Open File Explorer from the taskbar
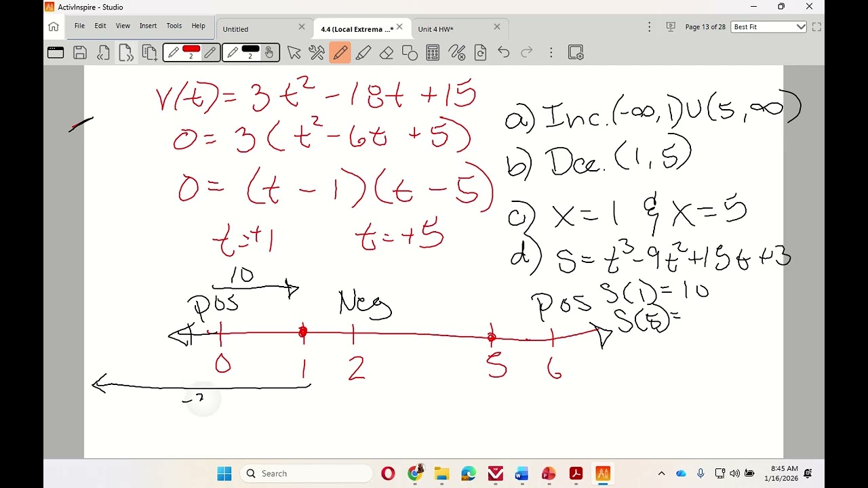This screenshot has height=488, width=868. click(x=441, y=473)
